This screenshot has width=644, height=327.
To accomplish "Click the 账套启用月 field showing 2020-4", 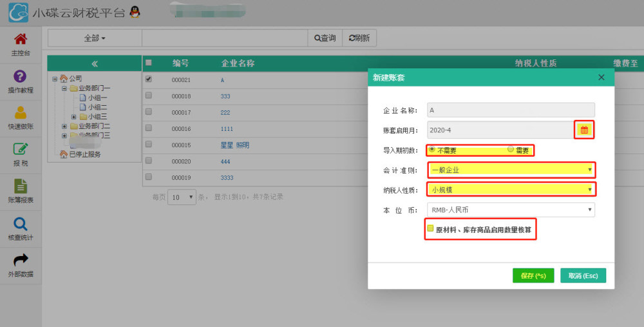I will coord(500,130).
